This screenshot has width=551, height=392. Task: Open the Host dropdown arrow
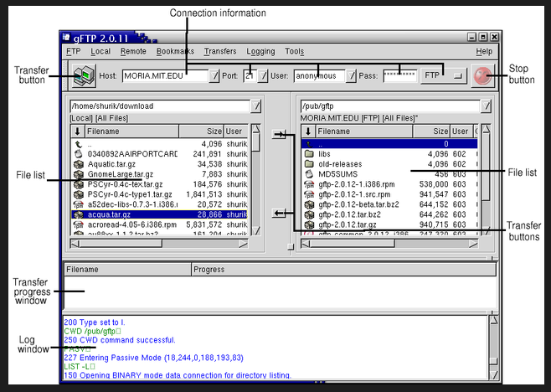[214, 76]
